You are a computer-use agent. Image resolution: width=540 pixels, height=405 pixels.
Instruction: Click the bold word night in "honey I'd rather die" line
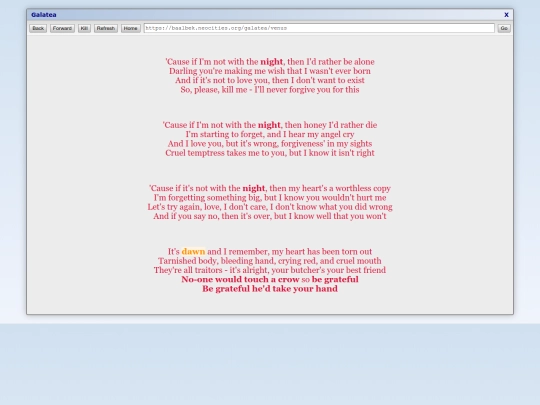pos(269,125)
